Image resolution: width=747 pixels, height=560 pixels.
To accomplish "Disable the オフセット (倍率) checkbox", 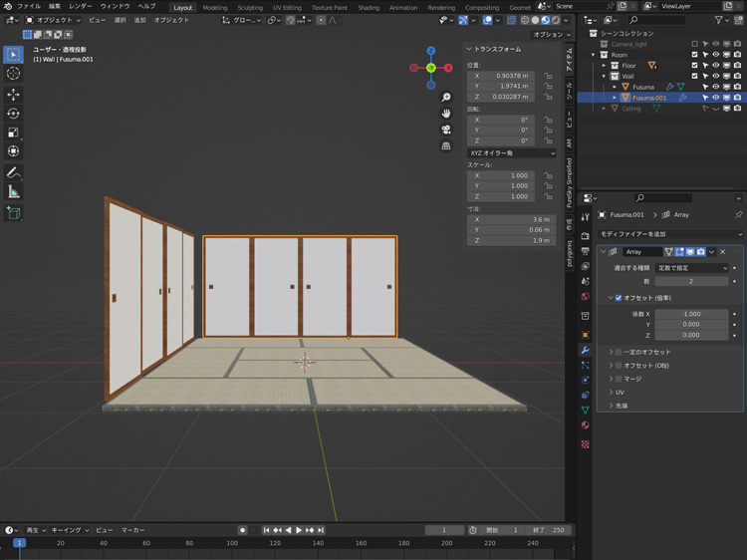I will click(619, 298).
